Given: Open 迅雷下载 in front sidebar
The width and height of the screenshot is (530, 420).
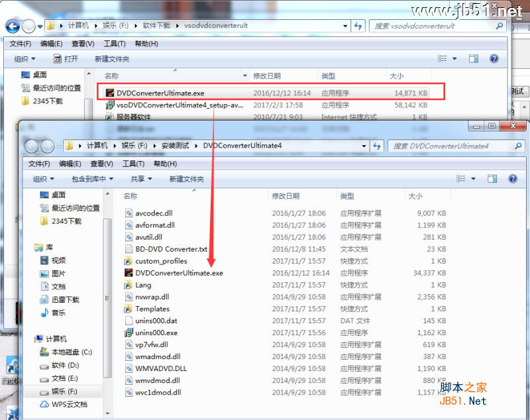Looking at the screenshot, I should tap(60, 299).
